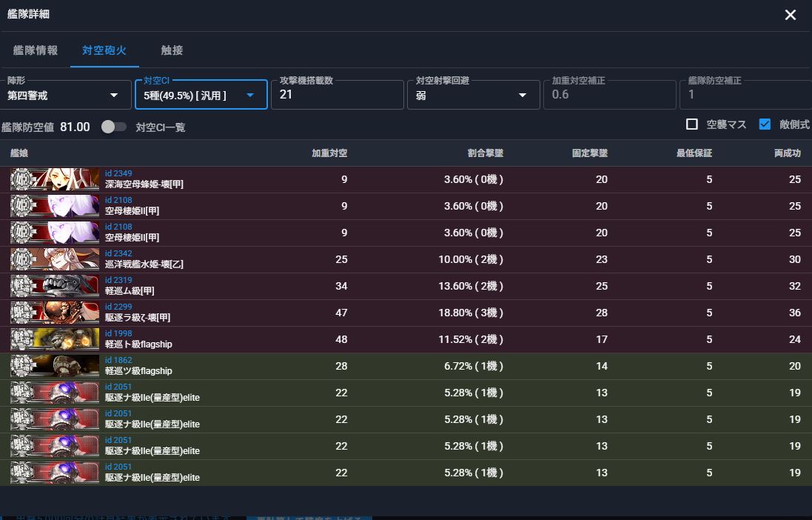Screen dimensions: 812x520
Task: Click the 攻撃機搭載数 input field
Action: coord(337,96)
